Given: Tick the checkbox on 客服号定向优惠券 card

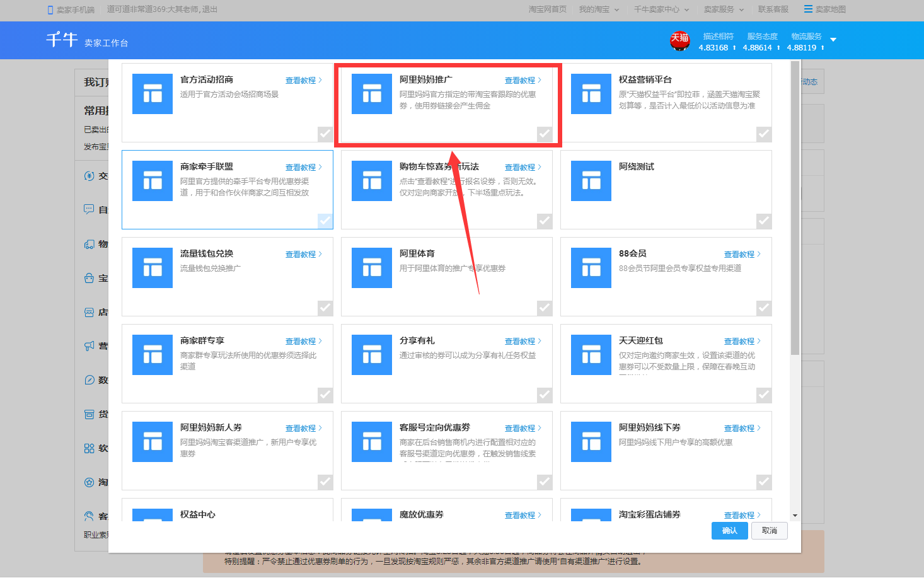Looking at the screenshot, I should (545, 482).
